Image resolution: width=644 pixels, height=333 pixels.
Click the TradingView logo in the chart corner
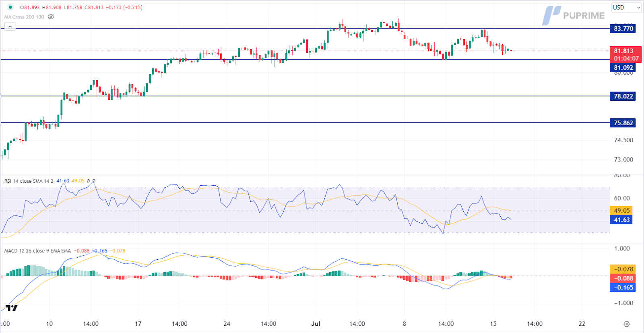12,308
